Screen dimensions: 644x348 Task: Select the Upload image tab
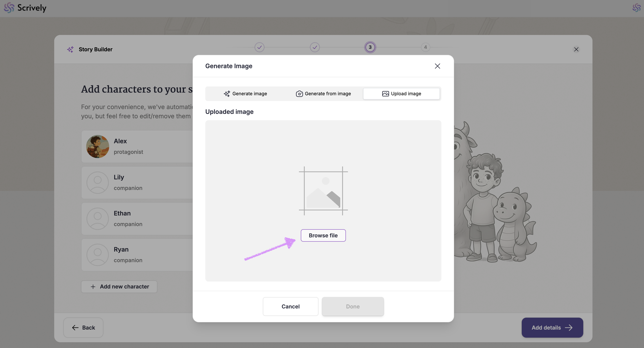pos(401,94)
